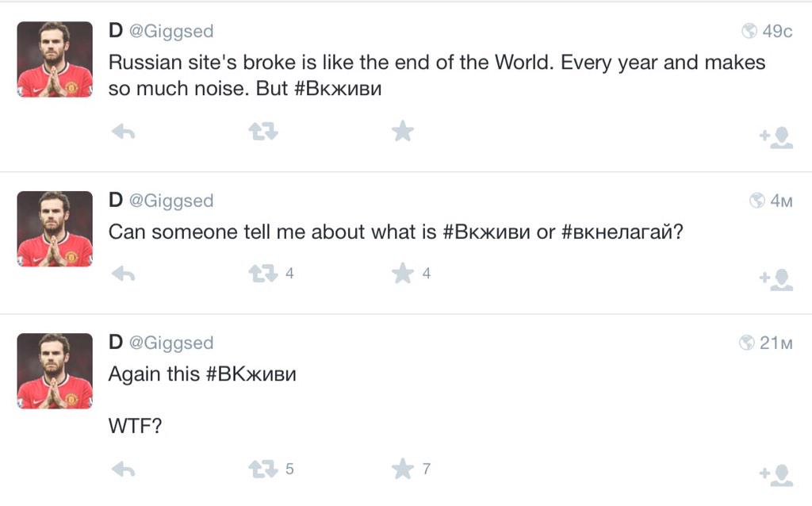Favorite the 'Russian site's broke' tweet with star
This screenshot has width=812, height=506.
pyautogui.click(x=402, y=131)
